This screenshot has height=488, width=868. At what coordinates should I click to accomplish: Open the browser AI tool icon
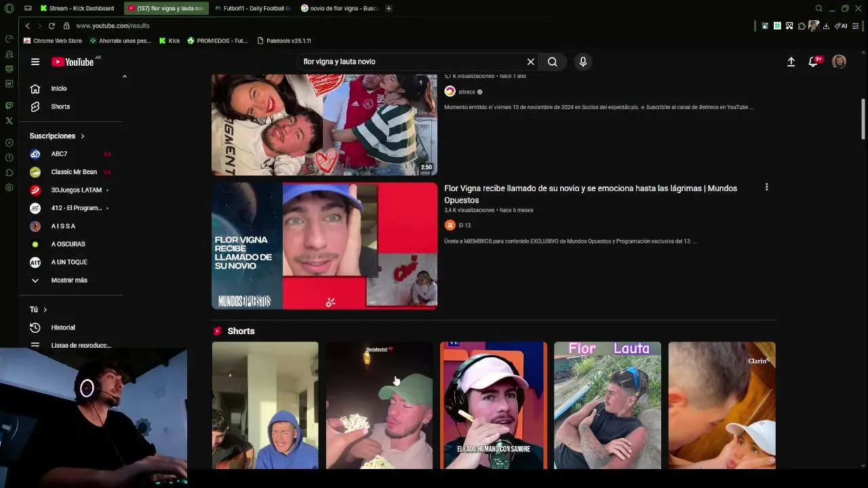coord(841,26)
